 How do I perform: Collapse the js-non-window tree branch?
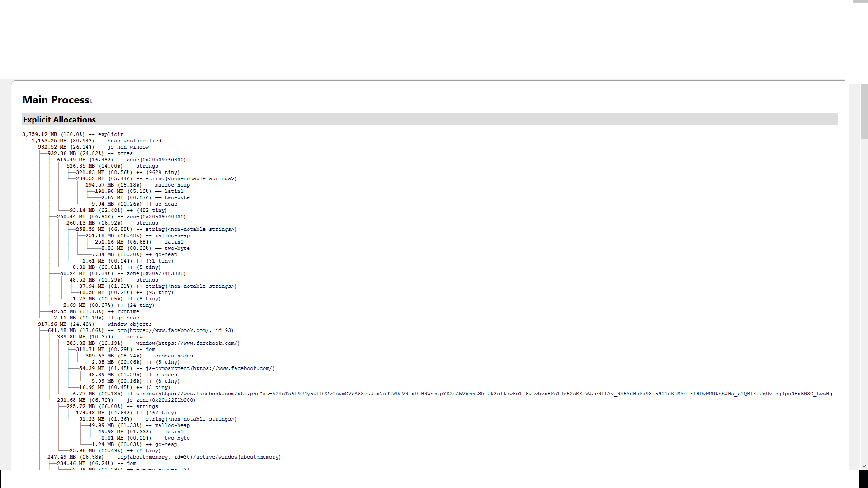pos(128,147)
